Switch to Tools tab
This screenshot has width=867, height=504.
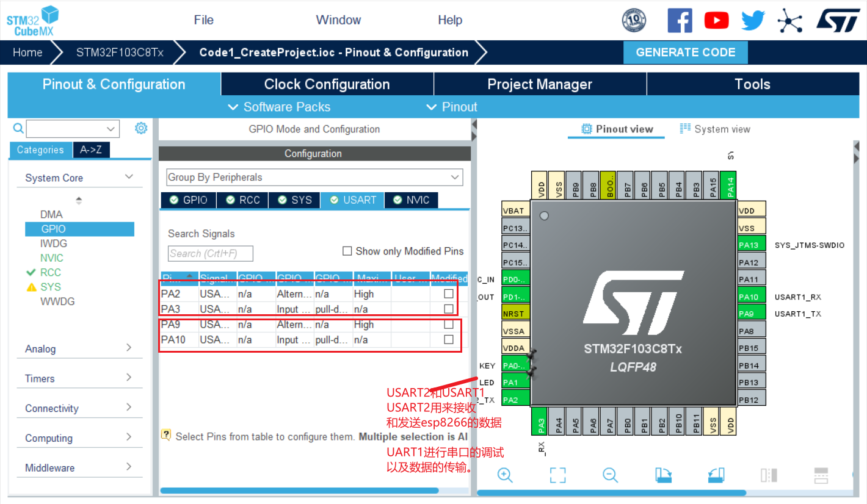click(753, 84)
